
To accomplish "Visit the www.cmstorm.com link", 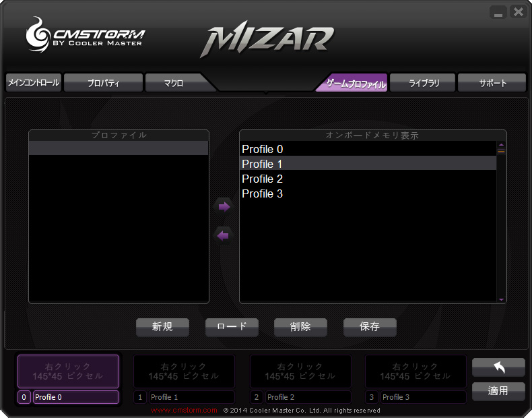I will tap(184, 410).
